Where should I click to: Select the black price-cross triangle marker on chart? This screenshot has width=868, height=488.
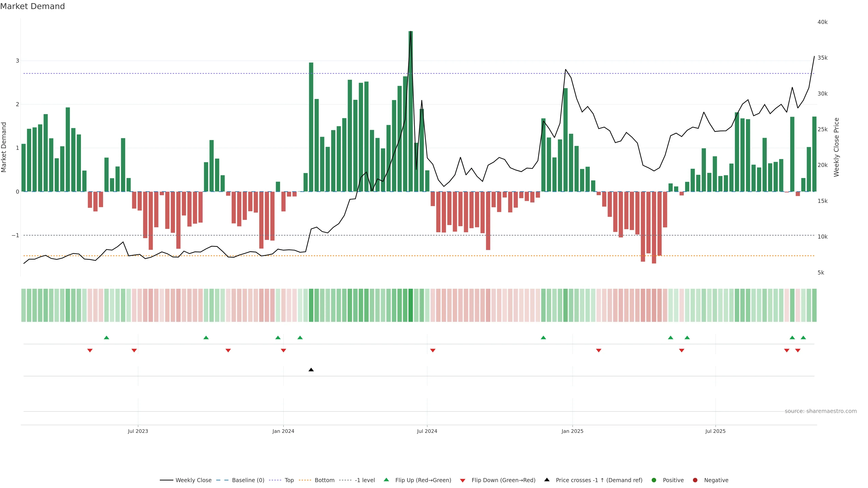click(311, 370)
